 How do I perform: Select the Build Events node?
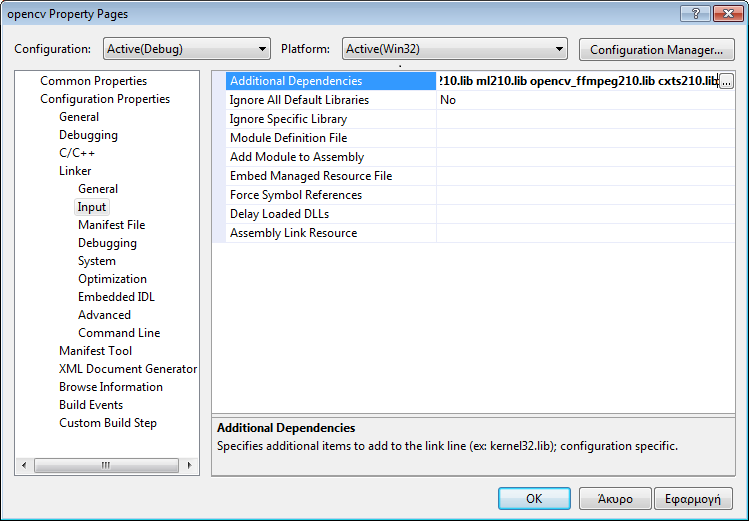91,405
